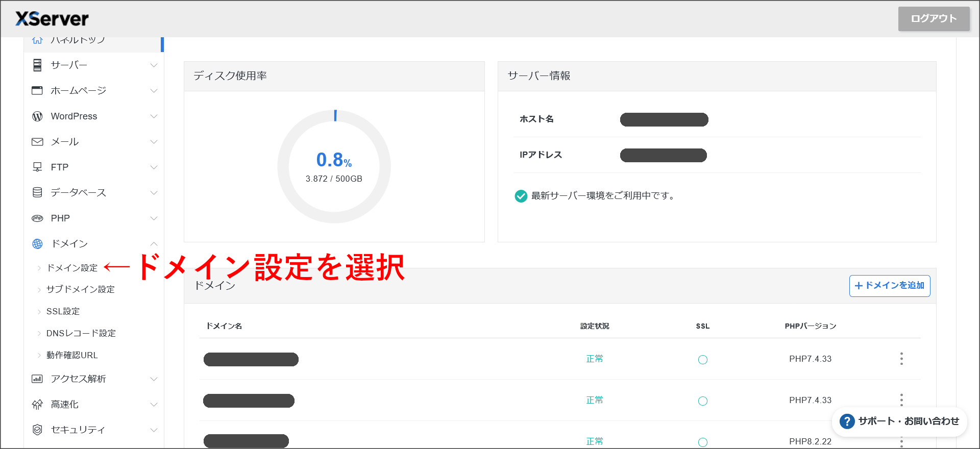The image size is (980, 449).
Task: Expand the メール menu chevron
Action: click(x=154, y=142)
